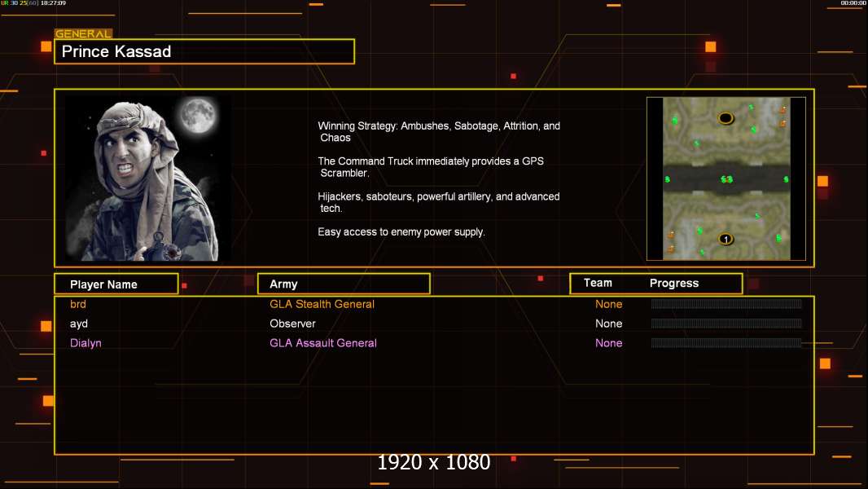The width and height of the screenshot is (868, 489).
Task: Click Easy access to enemy power supply text
Action: 401,232
